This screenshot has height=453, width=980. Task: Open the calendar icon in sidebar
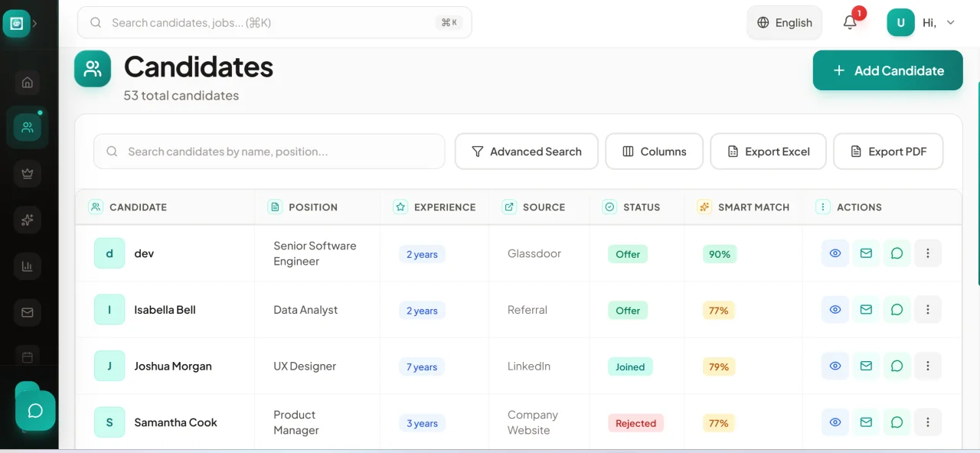28,357
